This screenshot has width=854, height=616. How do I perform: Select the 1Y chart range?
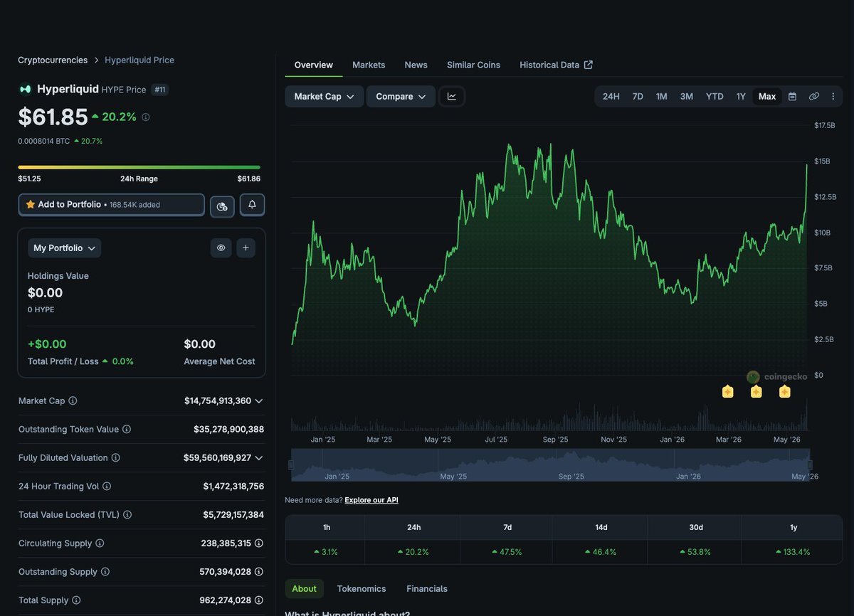click(741, 97)
